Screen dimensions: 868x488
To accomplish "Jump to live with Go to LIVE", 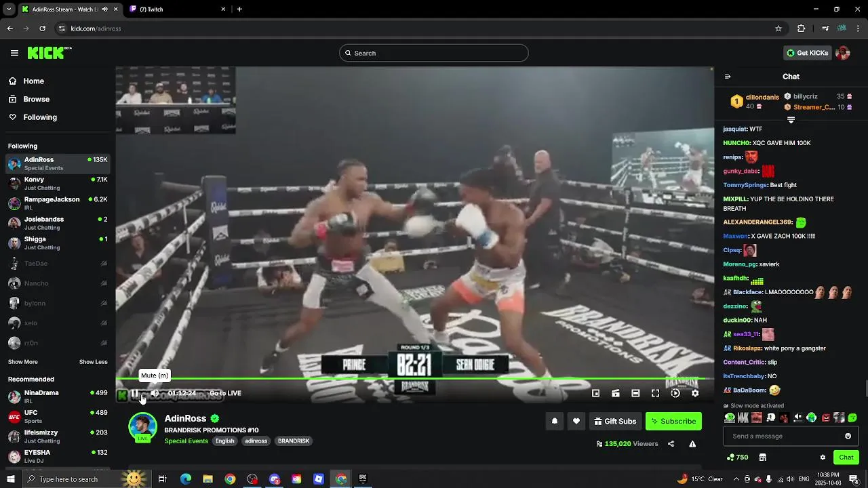I will click(x=225, y=393).
